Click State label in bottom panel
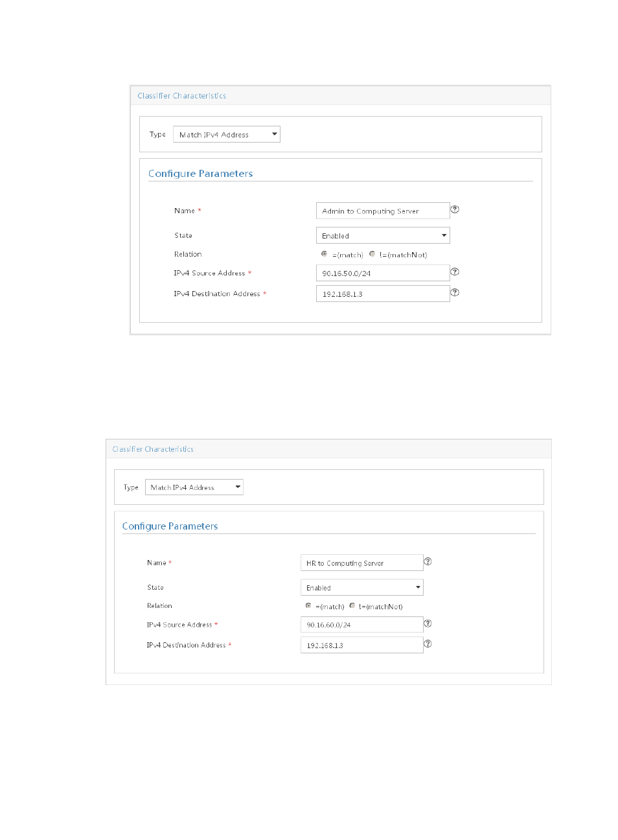Viewport: 618px width, 840px height. pos(155,587)
